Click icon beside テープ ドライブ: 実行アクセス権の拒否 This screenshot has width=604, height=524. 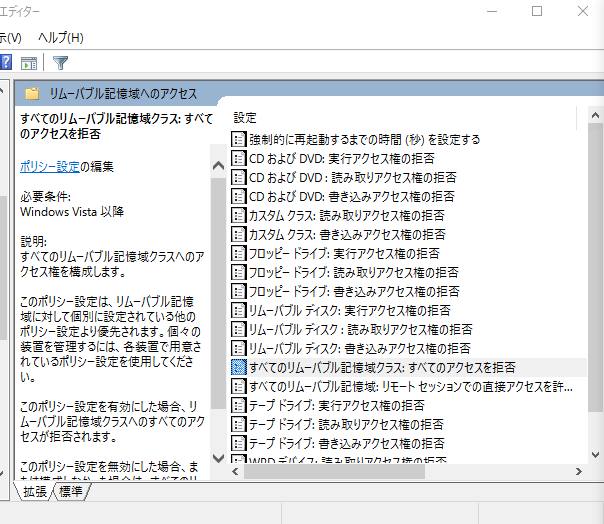point(238,405)
